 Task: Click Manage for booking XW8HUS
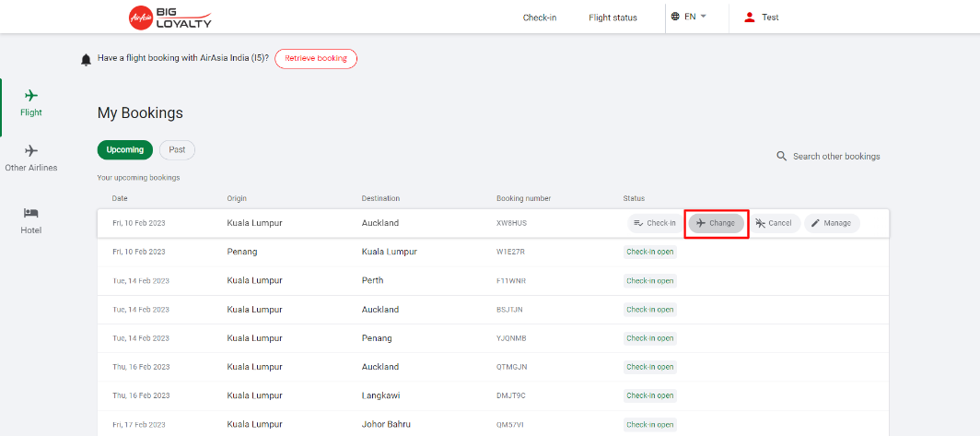click(x=832, y=223)
